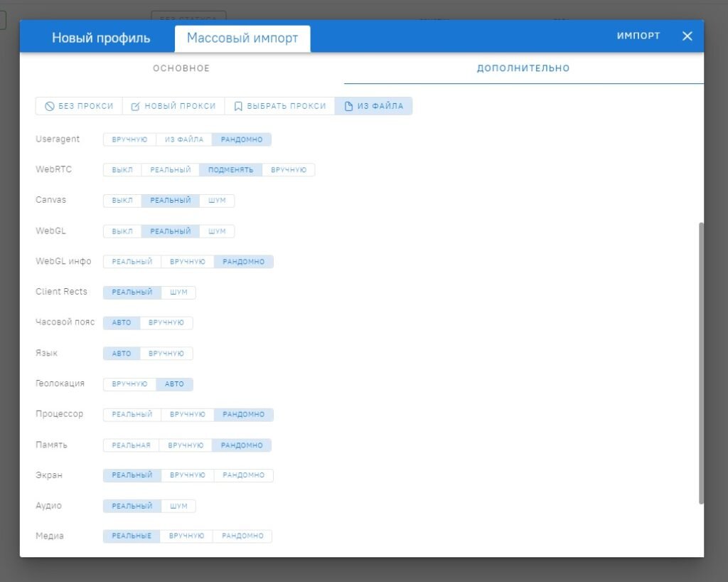Set Память to Реальная
This screenshot has width=728, height=582.
pyautogui.click(x=131, y=445)
